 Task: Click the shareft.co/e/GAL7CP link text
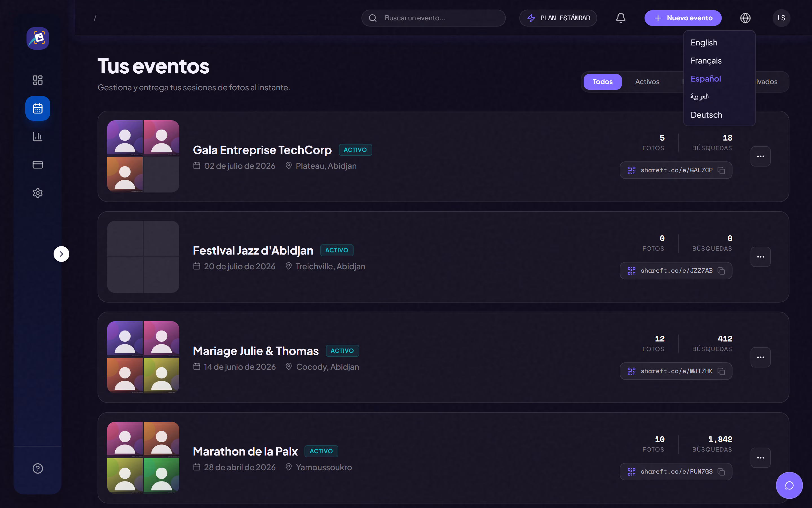[676, 170]
